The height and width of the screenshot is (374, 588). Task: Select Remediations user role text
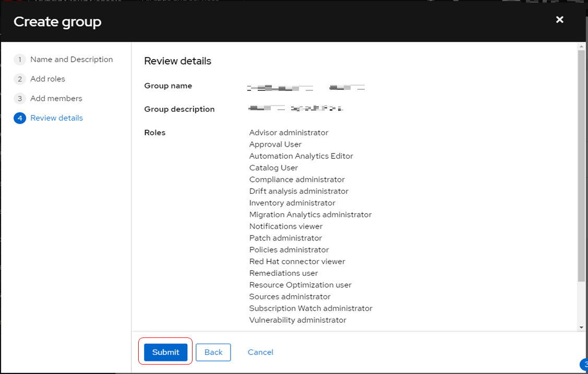[x=283, y=273]
